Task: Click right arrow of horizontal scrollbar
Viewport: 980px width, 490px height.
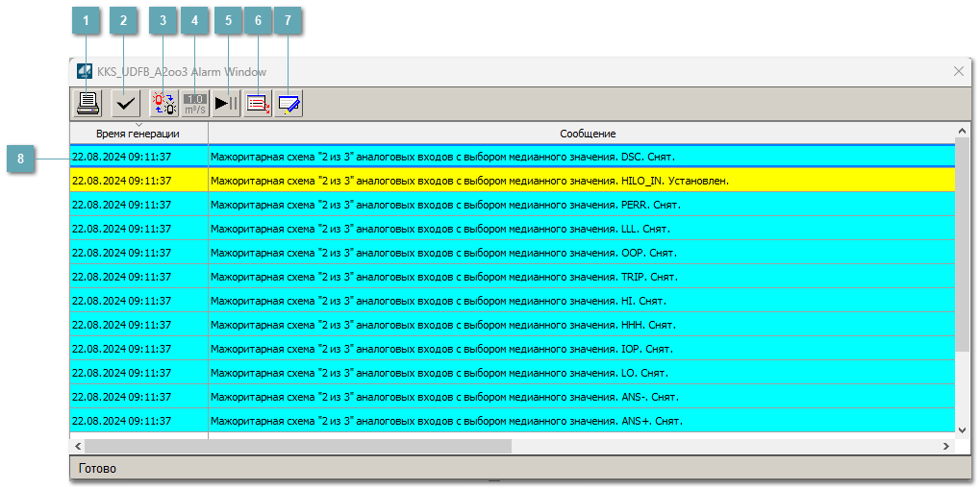Action: (946, 447)
